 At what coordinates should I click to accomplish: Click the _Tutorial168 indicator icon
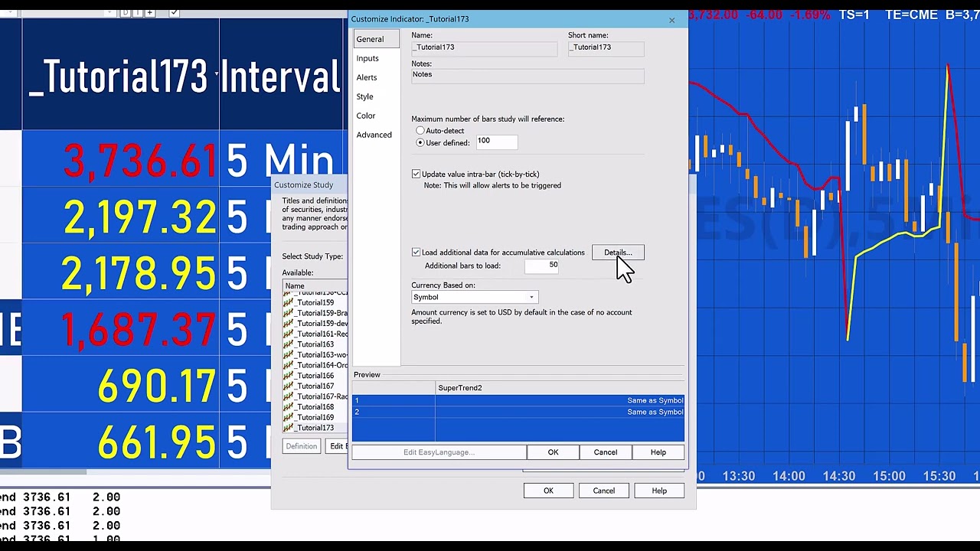point(288,407)
